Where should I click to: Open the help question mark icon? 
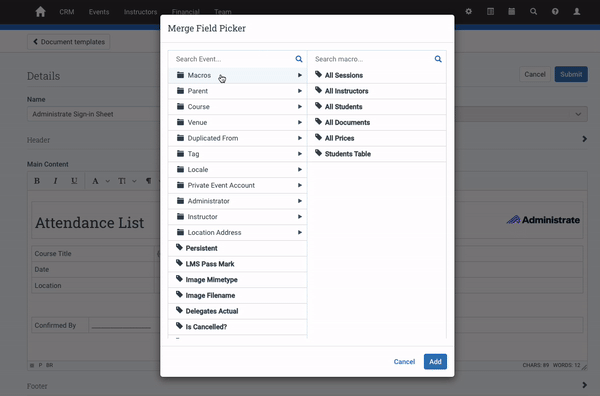[x=555, y=12]
